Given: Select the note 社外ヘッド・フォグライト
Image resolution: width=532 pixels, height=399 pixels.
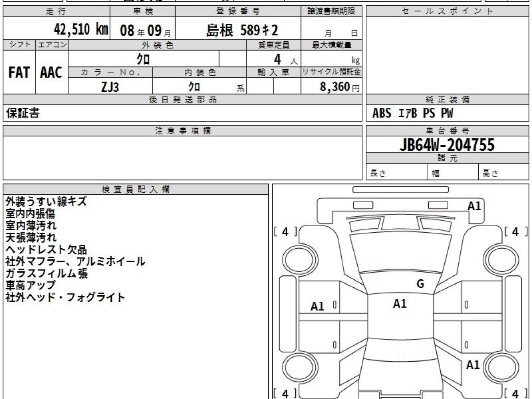Looking at the screenshot, I should tap(66, 297).
